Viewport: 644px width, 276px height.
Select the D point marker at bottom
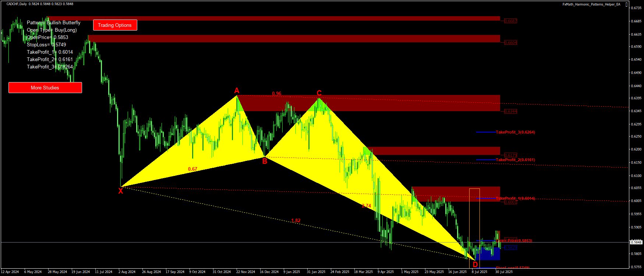point(475,265)
